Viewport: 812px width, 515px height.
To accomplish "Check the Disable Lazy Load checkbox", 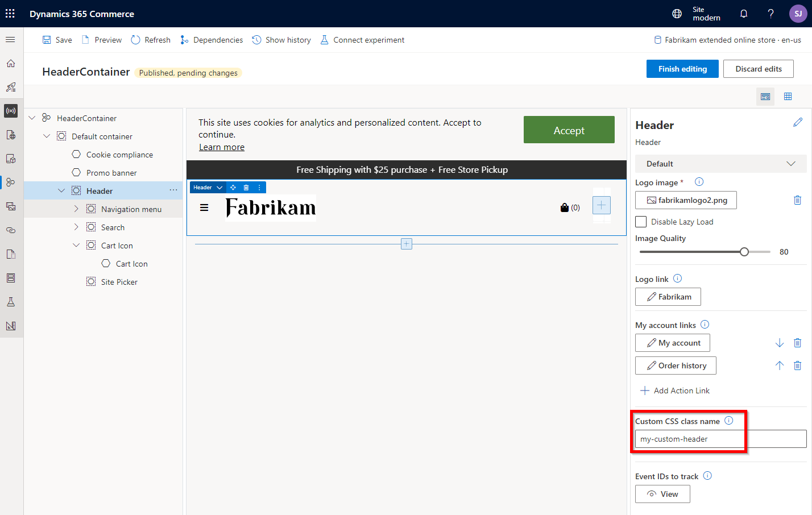I will coord(640,222).
